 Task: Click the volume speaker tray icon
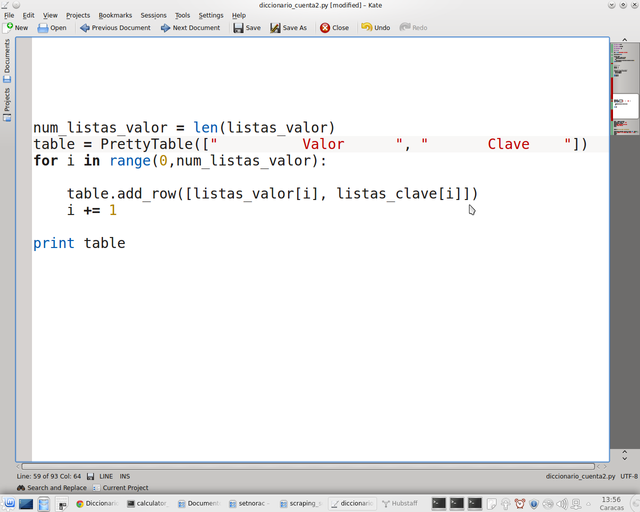562,504
